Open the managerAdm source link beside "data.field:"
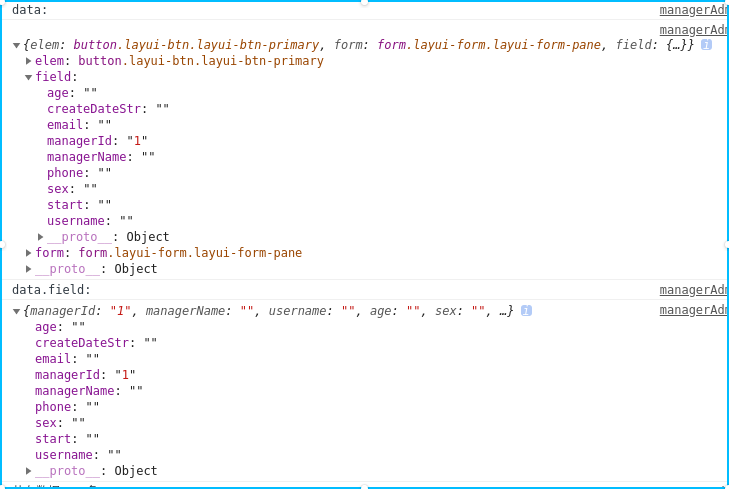This screenshot has width=729, height=489. [x=693, y=290]
